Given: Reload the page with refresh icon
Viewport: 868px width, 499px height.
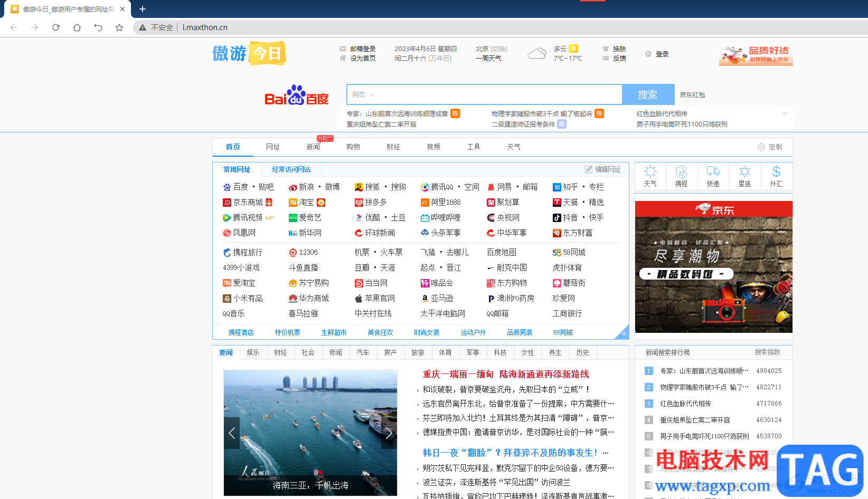Looking at the screenshot, I should click(56, 27).
